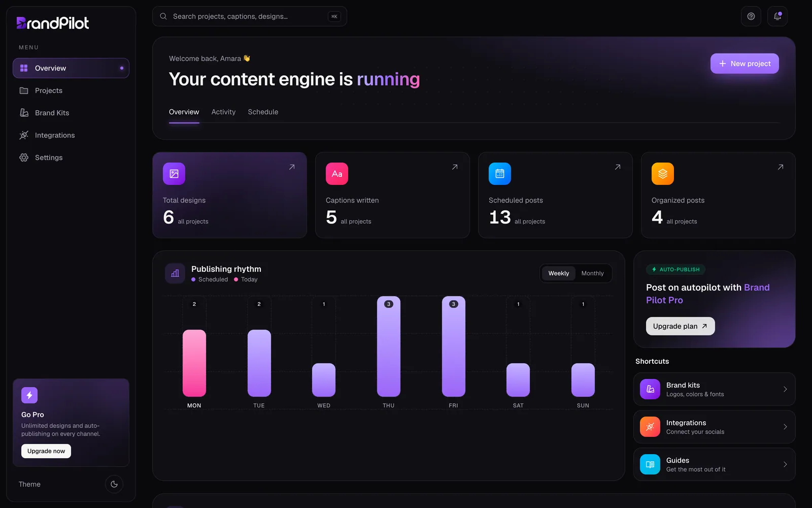The width and height of the screenshot is (812, 508).
Task: Go to Integrations in the sidebar
Action: (x=71, y=135)
